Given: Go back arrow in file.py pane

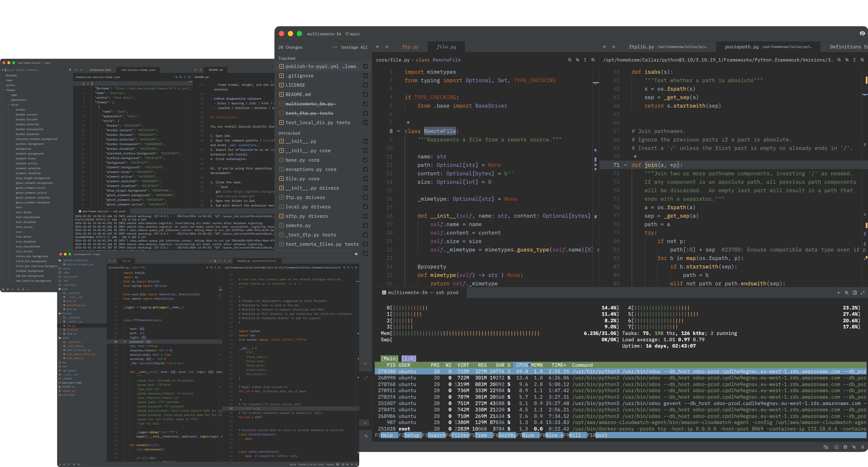Looking at the screenshot, I should coord(378,47).
